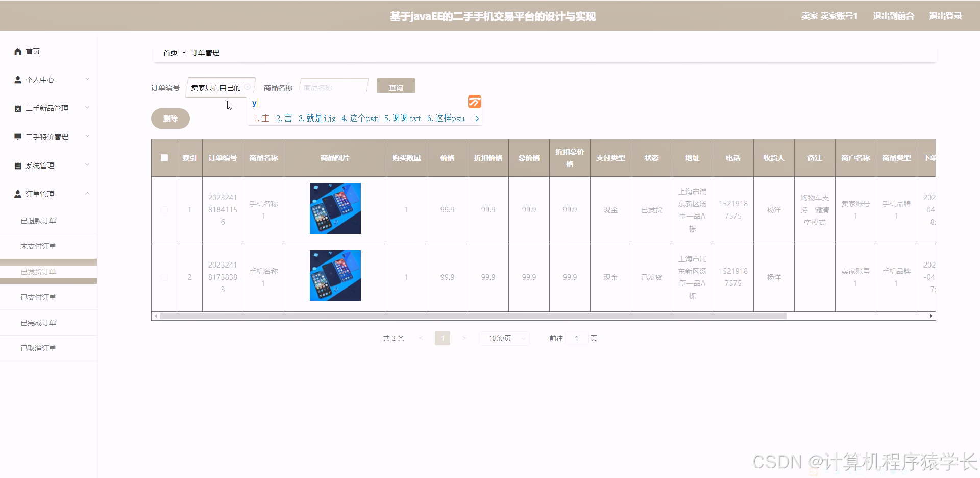The height and width of the screenshot is (478, 980).
Task: Click the user icon for 订单管理
Action: (x=18, y=194)
